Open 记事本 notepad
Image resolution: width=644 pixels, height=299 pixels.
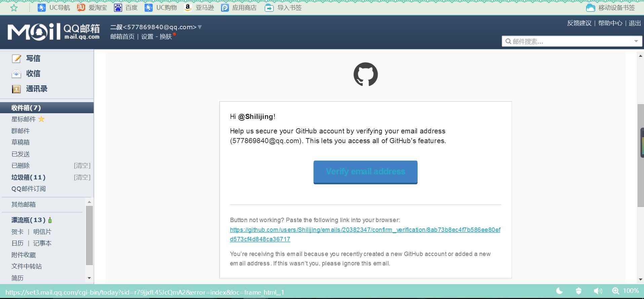point(42,243)
